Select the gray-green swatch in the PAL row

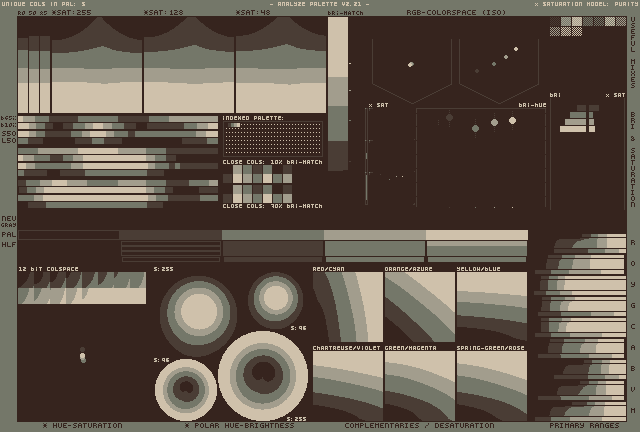click(x=273, y=235)
